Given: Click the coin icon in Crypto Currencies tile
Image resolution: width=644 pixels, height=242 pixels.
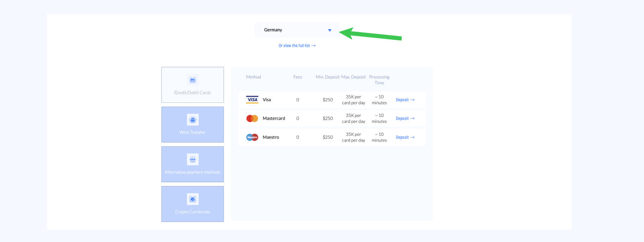Looking at the screenshot, I should click(x=192, y=199).
